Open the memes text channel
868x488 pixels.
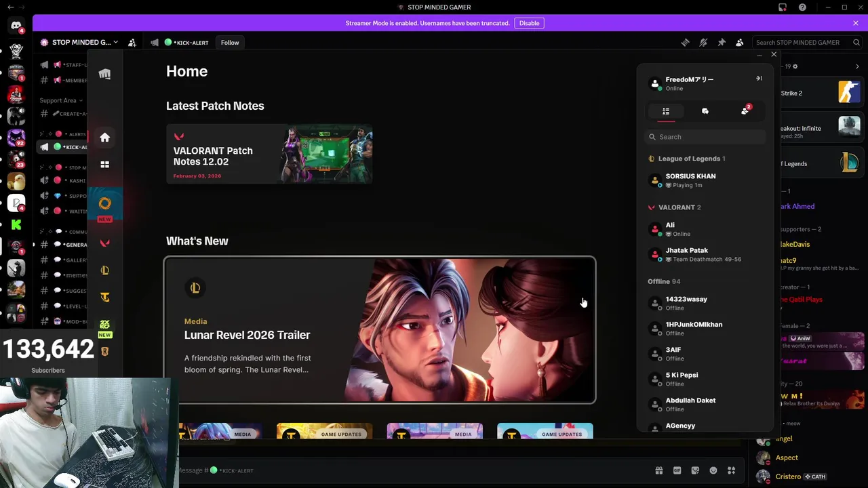[62, 275]
